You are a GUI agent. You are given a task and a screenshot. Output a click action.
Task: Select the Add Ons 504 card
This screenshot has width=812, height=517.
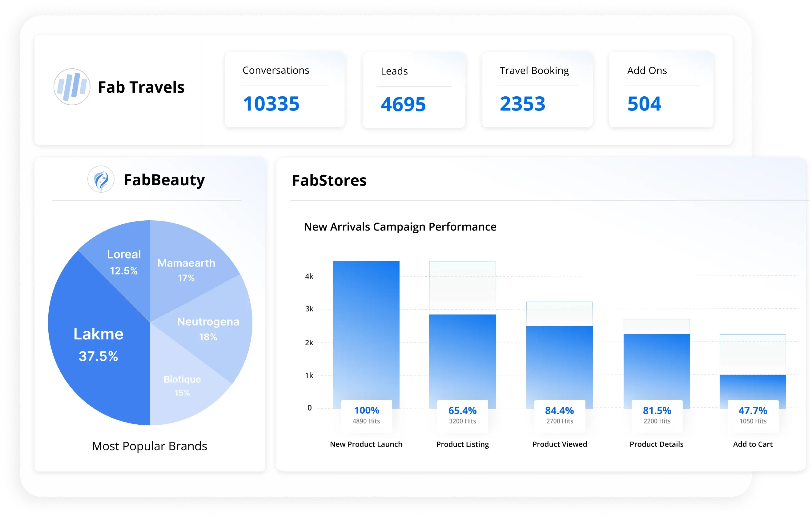point(661,90)
